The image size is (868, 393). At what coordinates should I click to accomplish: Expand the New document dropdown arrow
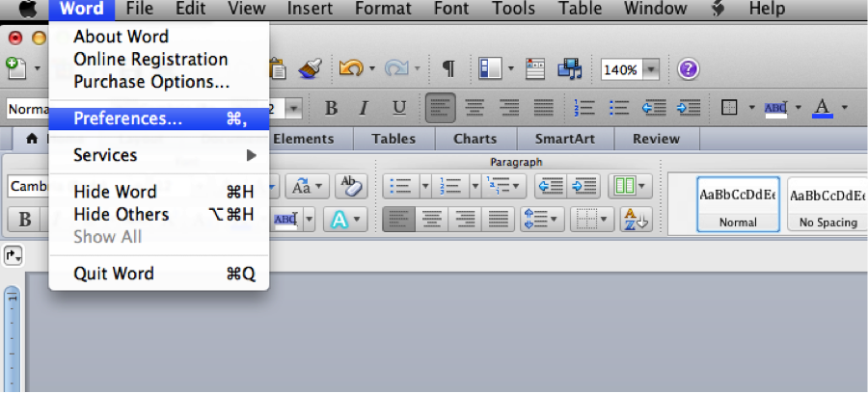click(37, 68)
